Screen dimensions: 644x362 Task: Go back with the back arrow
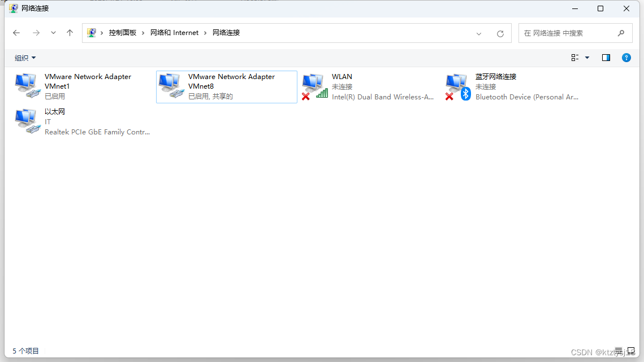click(16, 33)
